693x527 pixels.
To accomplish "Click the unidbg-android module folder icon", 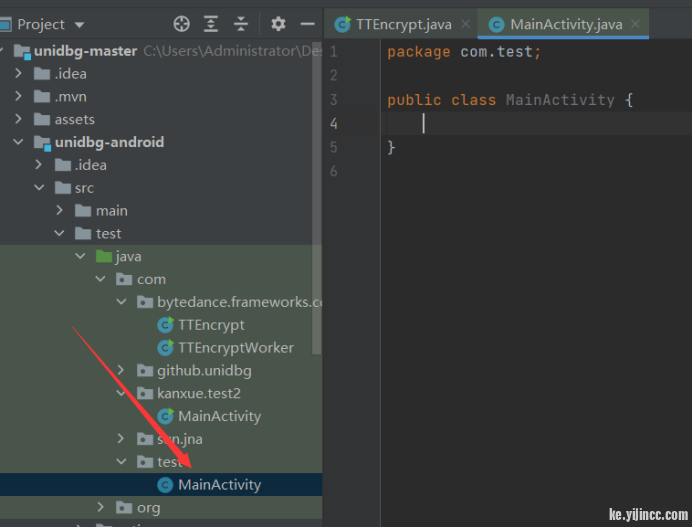I will click(42, 143).
